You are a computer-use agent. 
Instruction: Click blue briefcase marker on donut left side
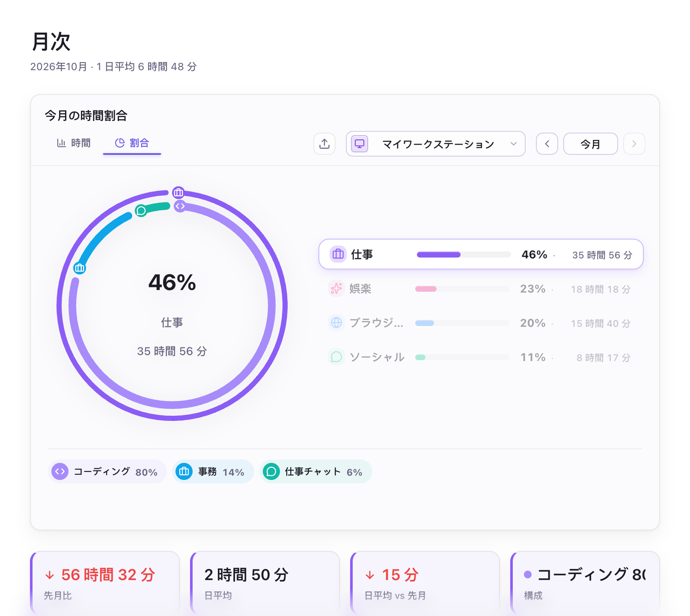click(80, 268)
